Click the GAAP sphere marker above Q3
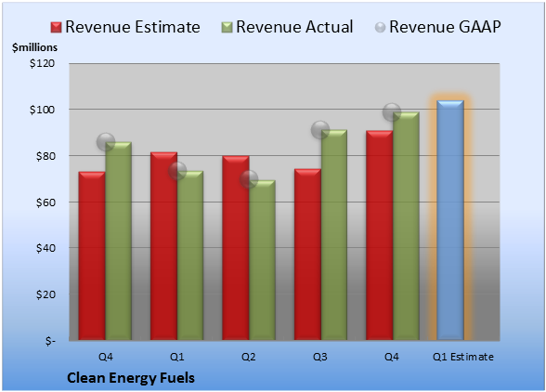The width and height of the screenshot is (546, 392). pyautogui.click(x=320, y=130)
